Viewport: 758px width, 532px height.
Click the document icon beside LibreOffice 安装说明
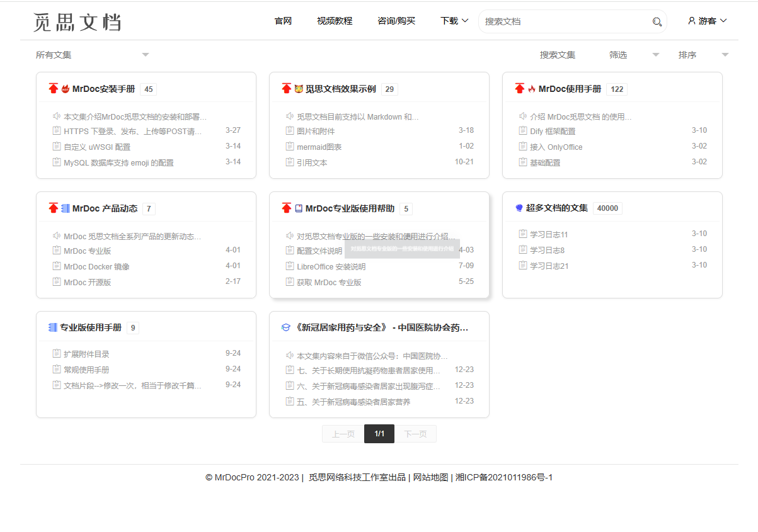290,266
